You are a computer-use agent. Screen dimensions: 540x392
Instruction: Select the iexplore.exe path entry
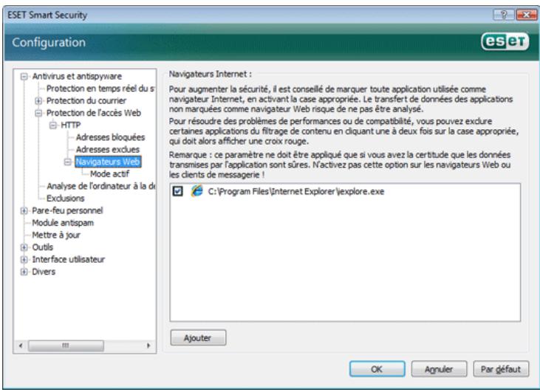click(x=295, y=191)
